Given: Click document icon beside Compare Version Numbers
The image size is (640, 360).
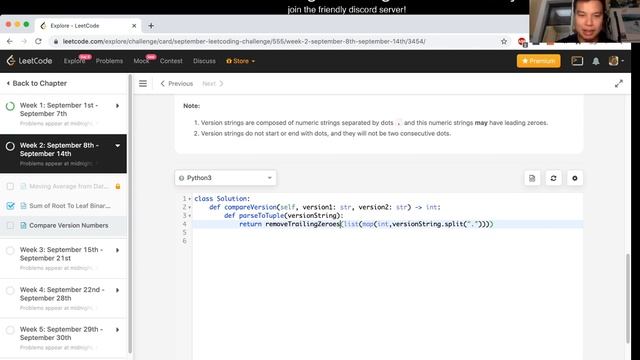Looking at the screenshot, I should pos(23,225).
